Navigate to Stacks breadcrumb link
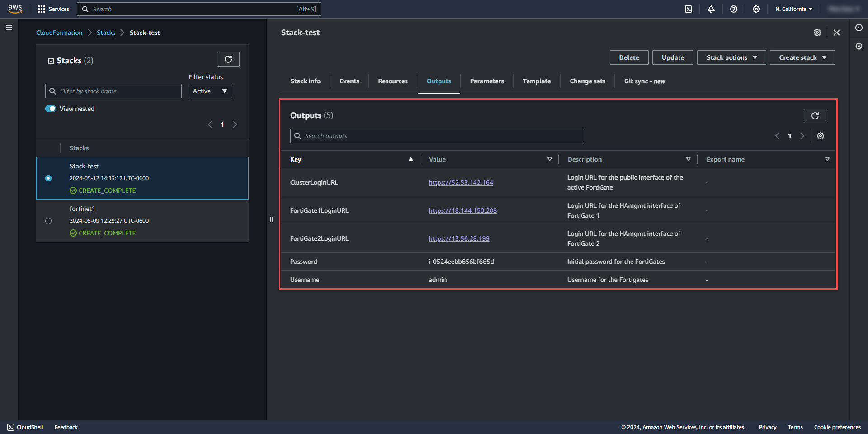The width and height of the screenshot is (868, 434). tap(106, 33)
